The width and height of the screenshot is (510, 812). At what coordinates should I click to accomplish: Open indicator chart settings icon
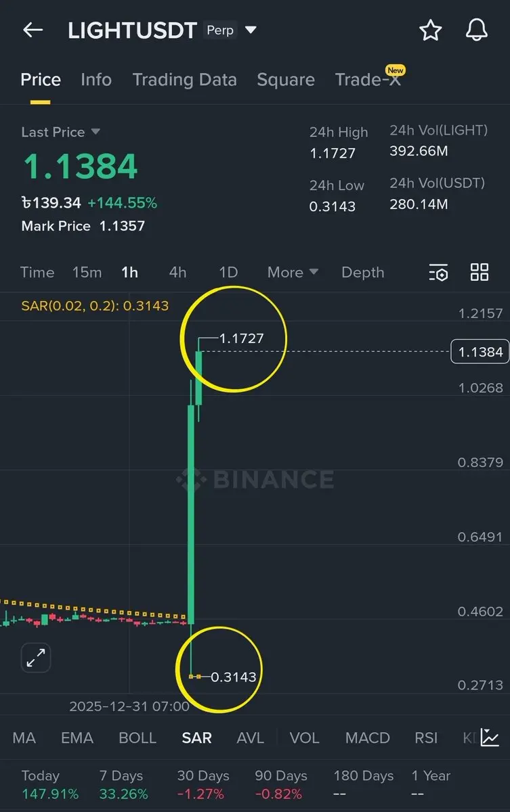(490, 738)
